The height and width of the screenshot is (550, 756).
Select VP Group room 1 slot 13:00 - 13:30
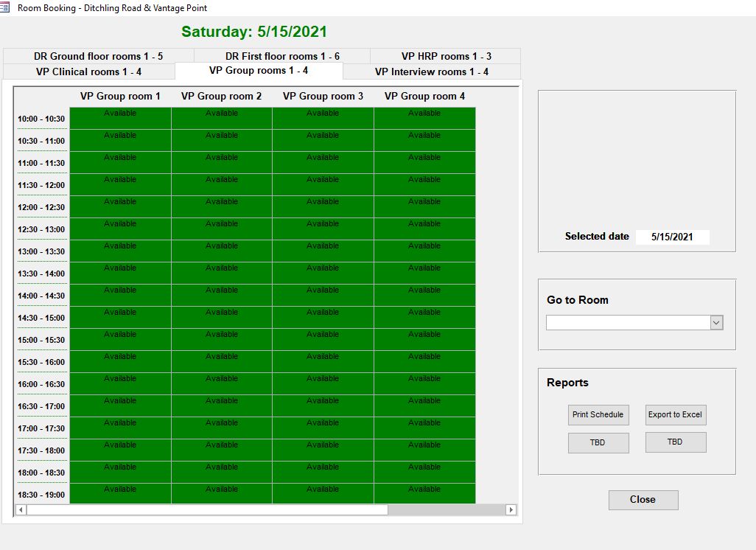[120, 251]
